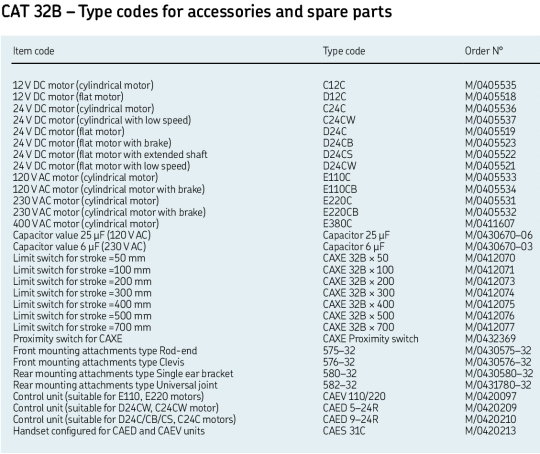Screen dimensions: 540x454
Task: Select type code CAXE 32B × 300
Action: (359, 293)
